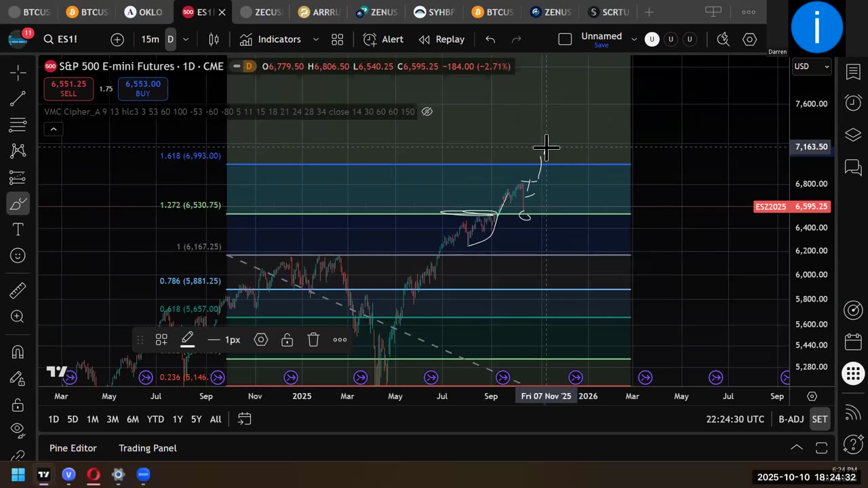
Task: Select the D daily interval
Action: [170, 39]
